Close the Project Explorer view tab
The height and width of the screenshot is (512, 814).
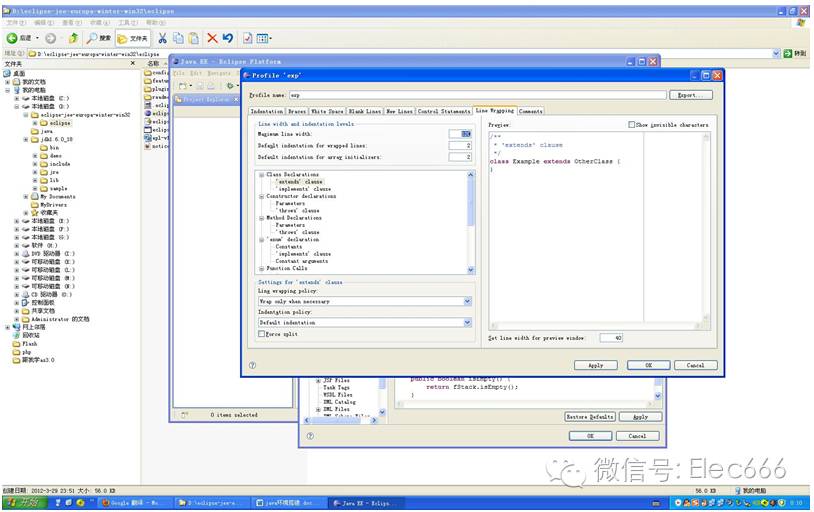pos(236,99)
